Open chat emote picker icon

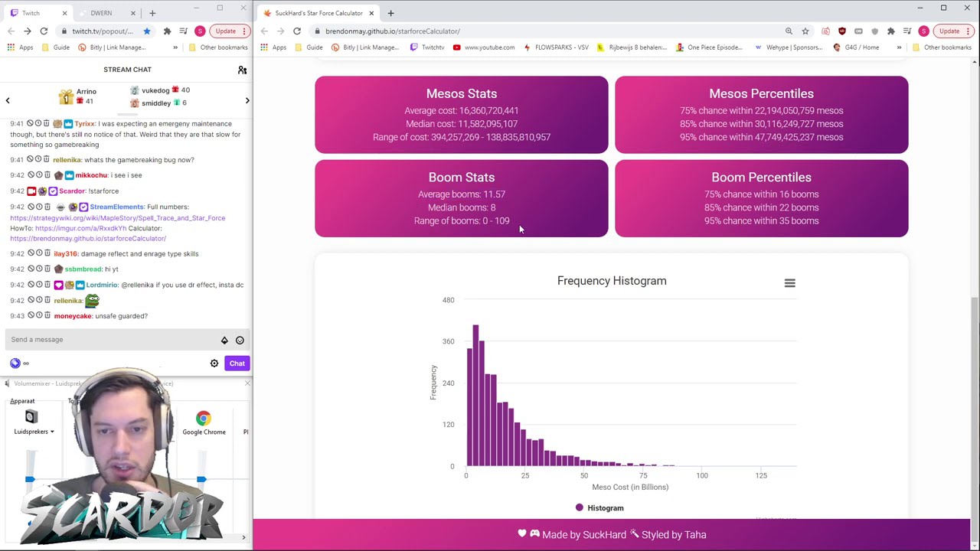240,340
